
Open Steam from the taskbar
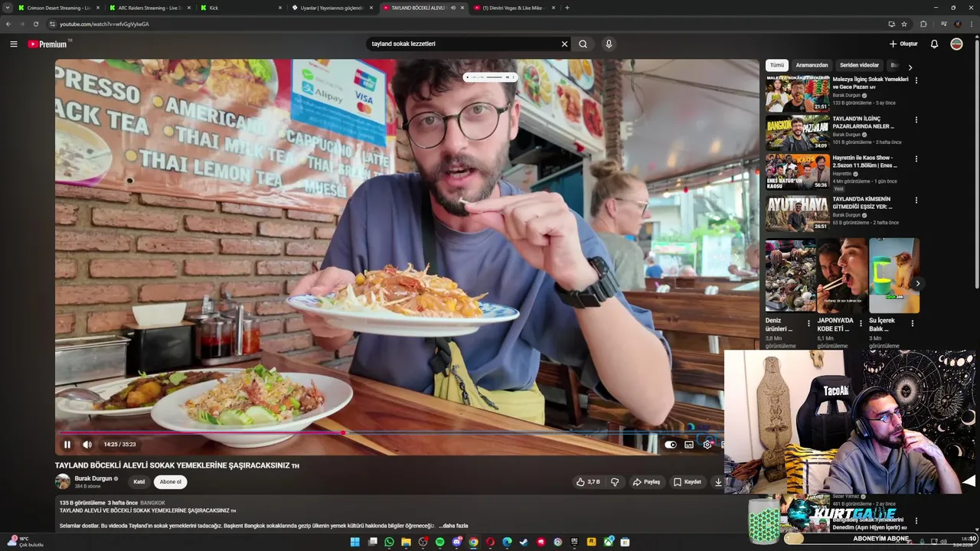524,542
